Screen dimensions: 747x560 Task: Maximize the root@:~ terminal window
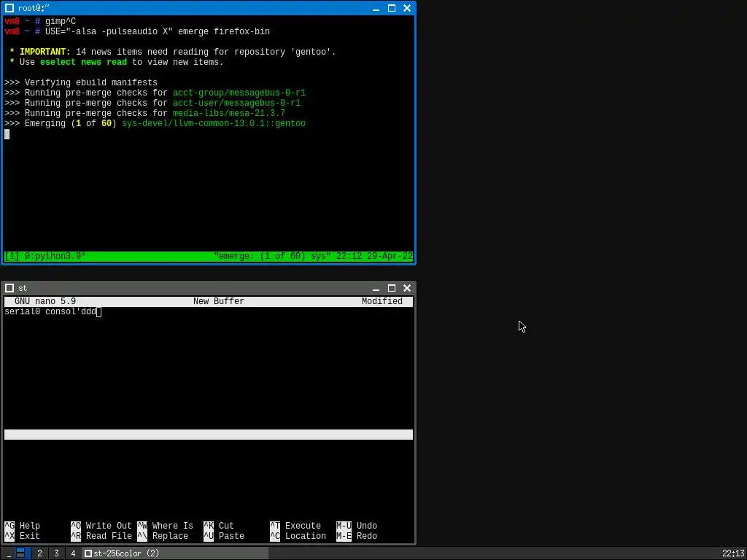pos(392,8)
